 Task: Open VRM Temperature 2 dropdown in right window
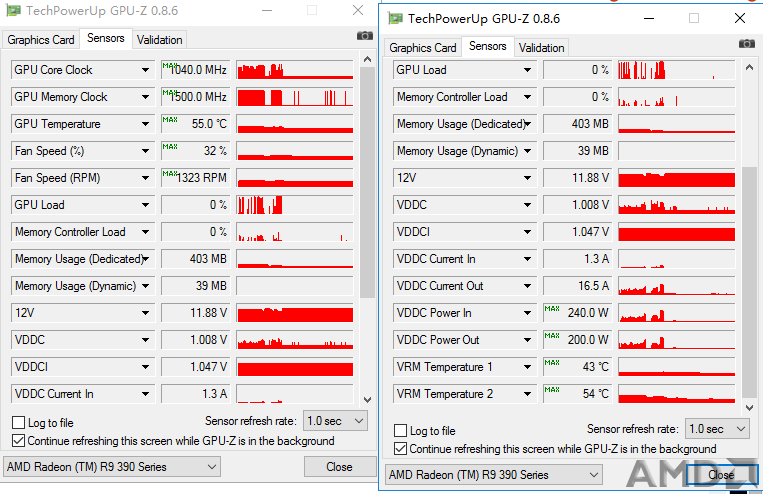(x=527, y=394)
